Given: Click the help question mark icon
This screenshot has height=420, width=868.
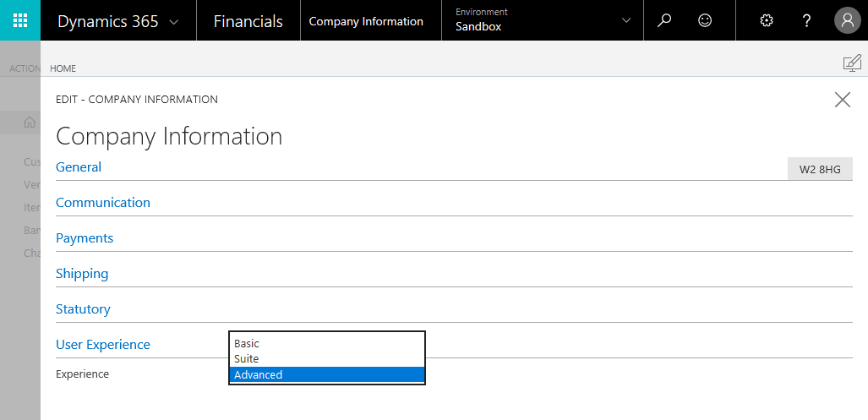Looking at the screenshot, I should pyautogui.click(x=807, y=20).
